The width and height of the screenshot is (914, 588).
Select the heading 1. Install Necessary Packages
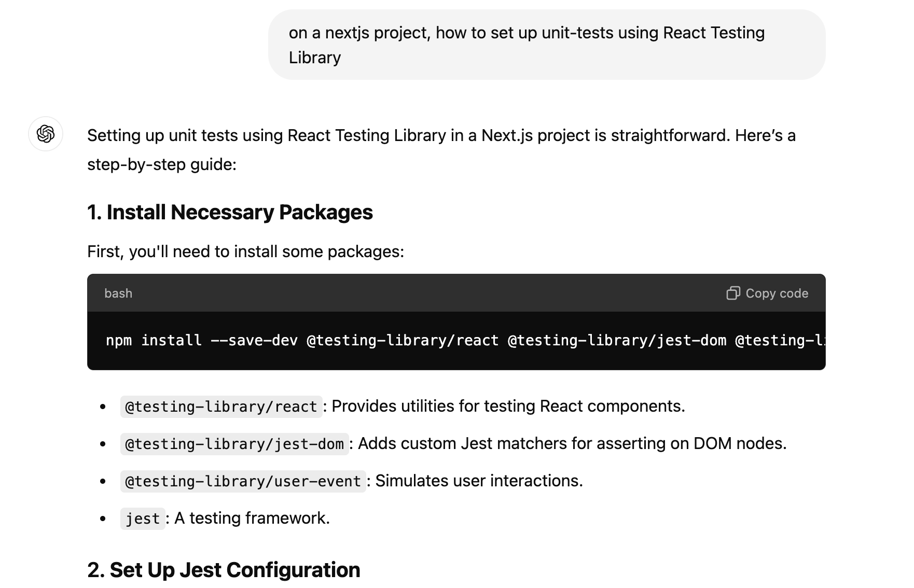(x=230, y=212)
